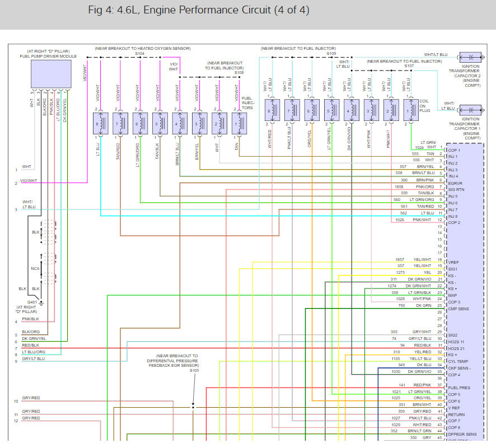This screenshot has height=448, width=496.
Task: Click wire 1024 LT GRN/WHT label
Action: pos(425,145)
